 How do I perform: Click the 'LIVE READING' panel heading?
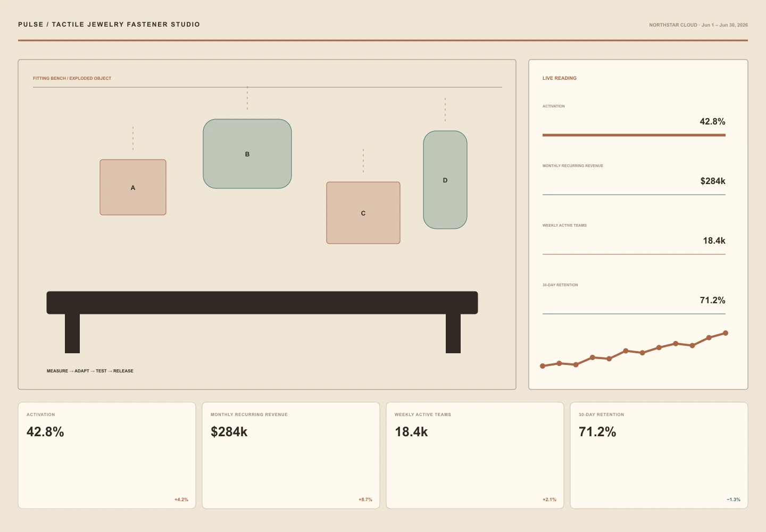(x=560, y=78)
